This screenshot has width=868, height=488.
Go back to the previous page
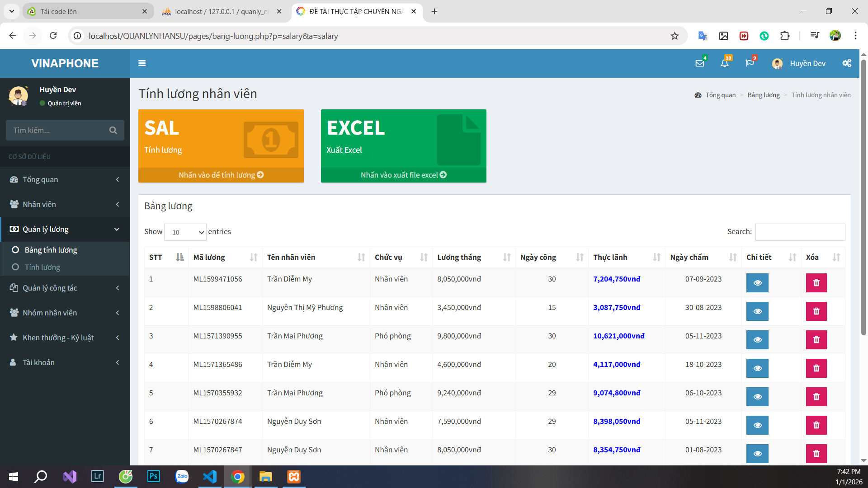pos(13,36)
